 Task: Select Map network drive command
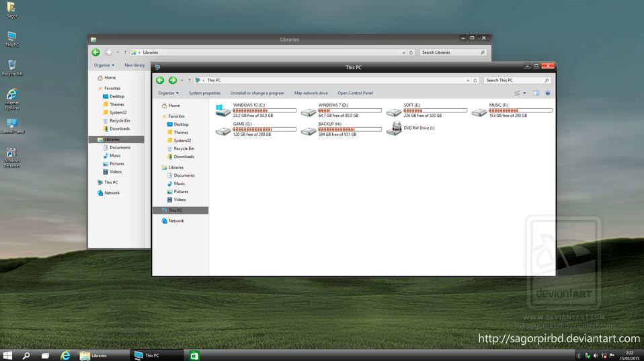[311, 93]
